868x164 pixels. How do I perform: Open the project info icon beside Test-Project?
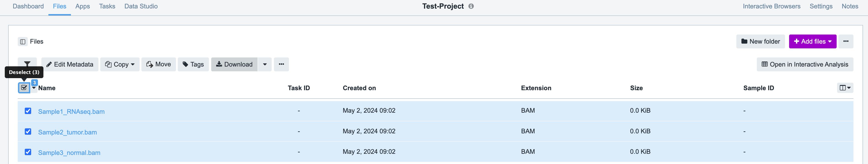point(471,6)
